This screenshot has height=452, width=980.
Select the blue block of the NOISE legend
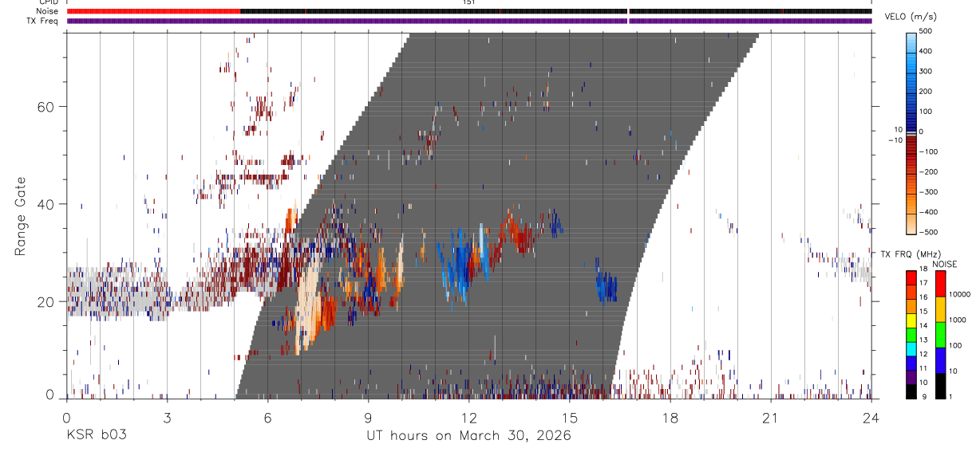pyautogui.click(x=941, y=360)
